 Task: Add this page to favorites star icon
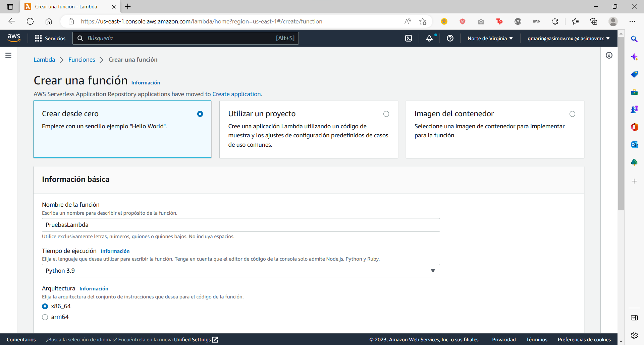tap(423, 21)
